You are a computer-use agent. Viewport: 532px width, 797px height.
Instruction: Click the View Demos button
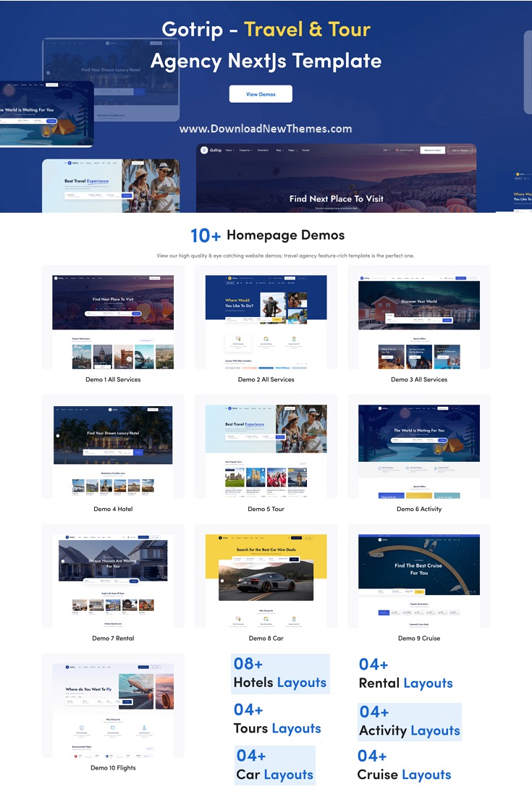click(x=261, y=94)
